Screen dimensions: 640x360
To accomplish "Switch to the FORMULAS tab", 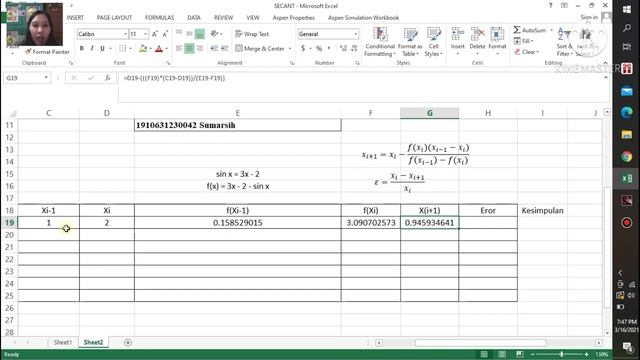I will click(159, 18).
